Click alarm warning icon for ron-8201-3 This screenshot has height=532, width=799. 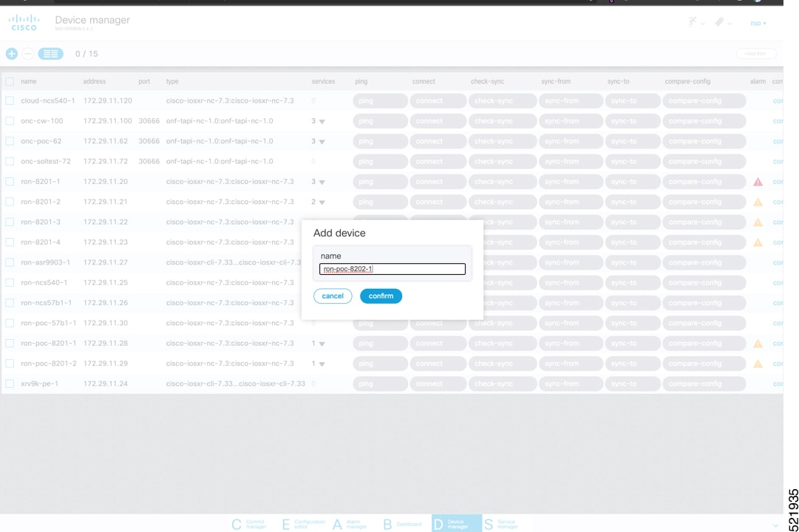[x=758, y=222]
